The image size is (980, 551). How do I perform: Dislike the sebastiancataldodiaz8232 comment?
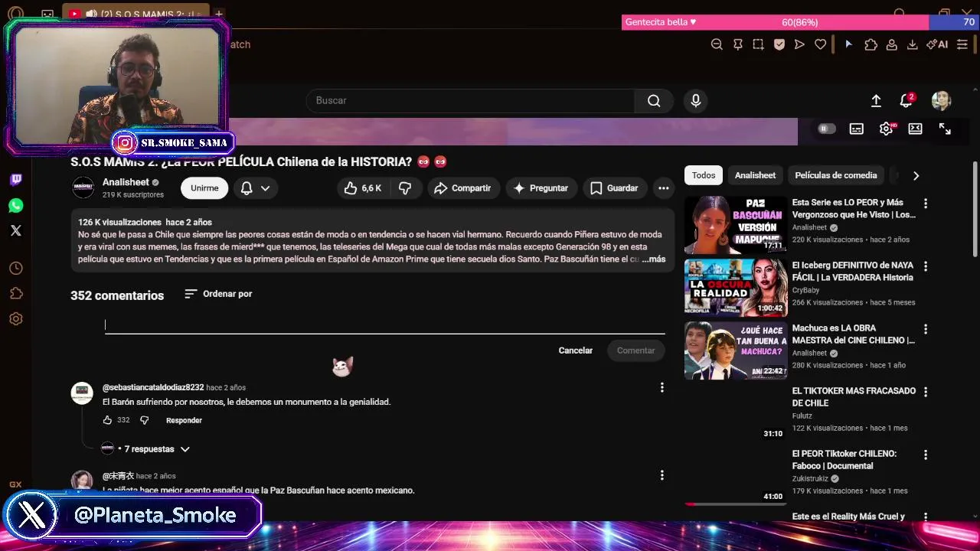144,420
